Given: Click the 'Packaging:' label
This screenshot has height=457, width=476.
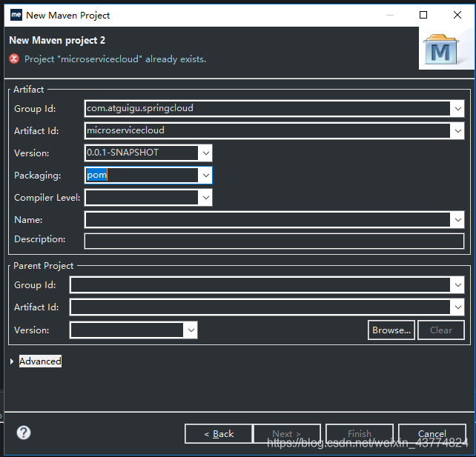Looking at the screenshot, I should pos(37,176).
